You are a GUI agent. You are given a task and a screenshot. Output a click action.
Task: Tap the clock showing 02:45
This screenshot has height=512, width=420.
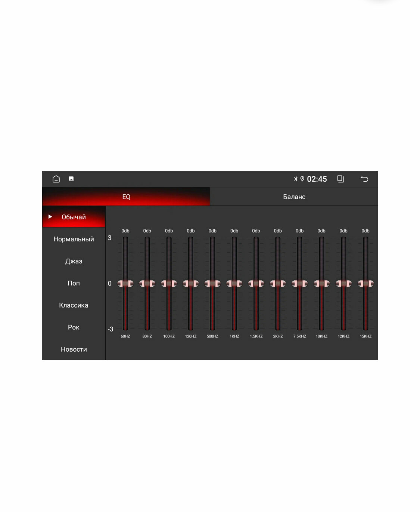coord(317,179)
